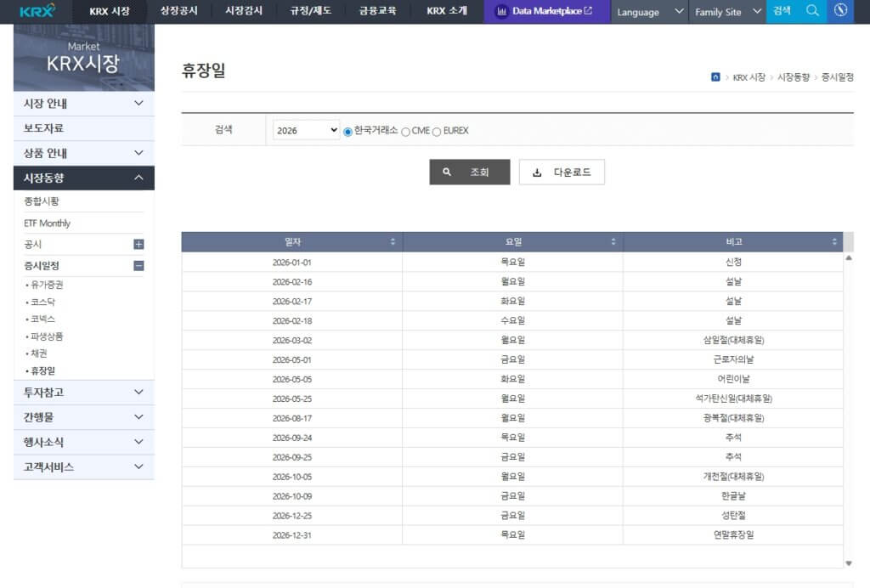Open the Language dropdown

click(x=649, y=12)
